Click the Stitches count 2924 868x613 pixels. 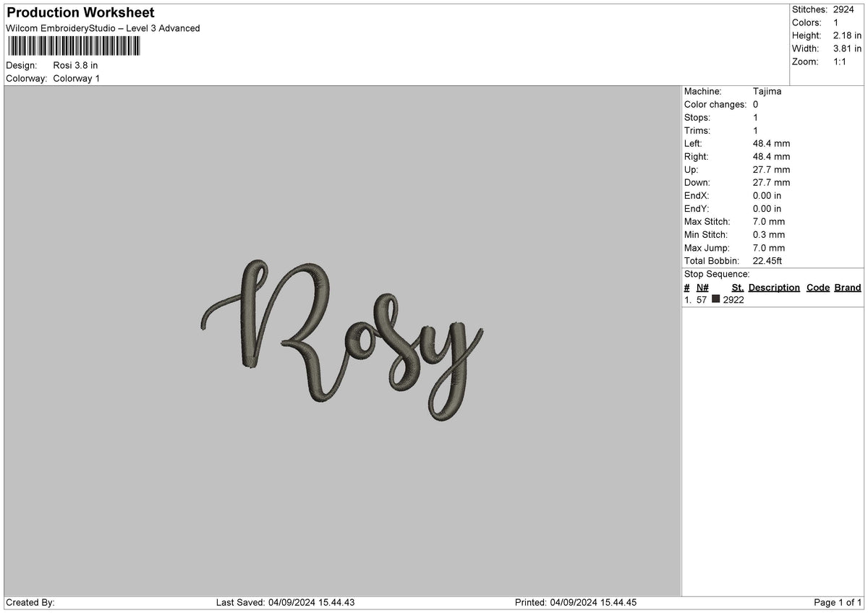click(x=844, y=9)
